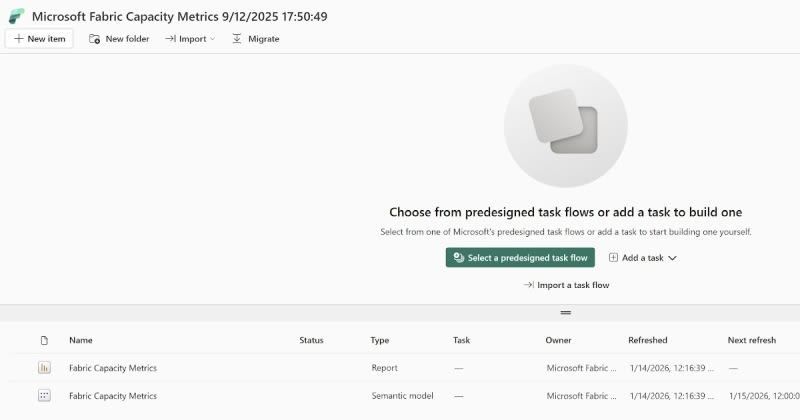Open the Fabric Capacity Metrics report
Screen dimensions: 800x420
tap(113, 368)
